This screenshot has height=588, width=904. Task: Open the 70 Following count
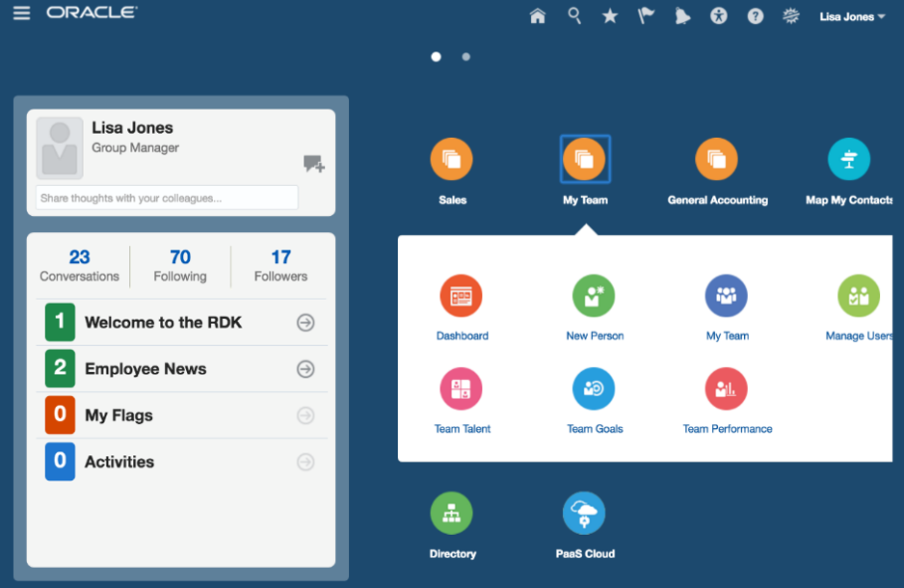(180, 266)
